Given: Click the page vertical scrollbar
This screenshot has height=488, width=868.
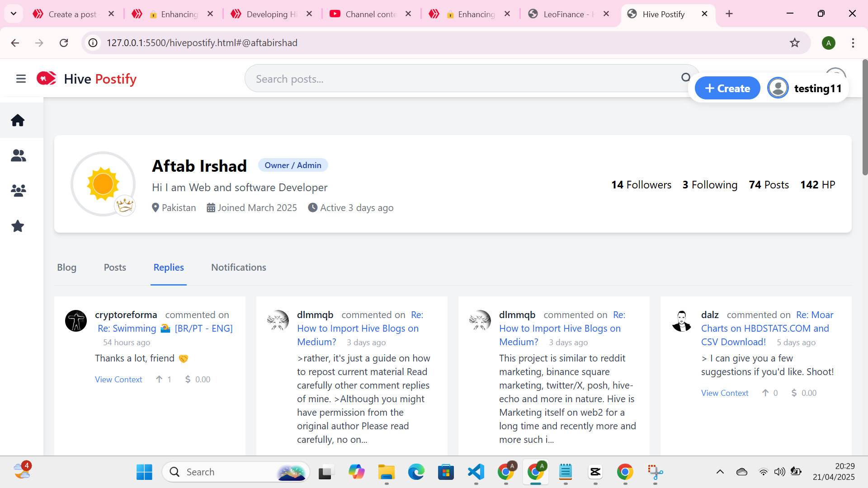Looking at the screenshot, I should 865,117.
